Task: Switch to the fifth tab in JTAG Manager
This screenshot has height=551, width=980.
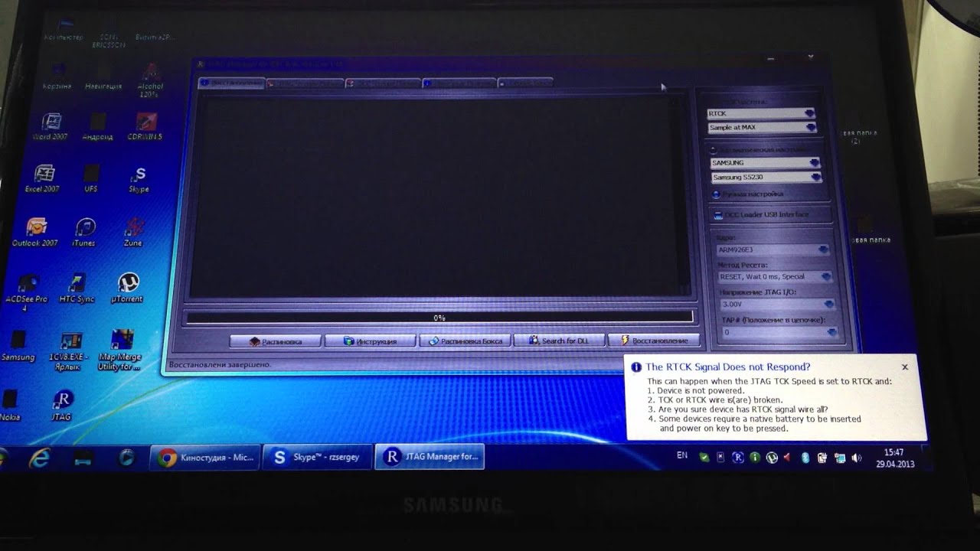Action: click(526, 83)
